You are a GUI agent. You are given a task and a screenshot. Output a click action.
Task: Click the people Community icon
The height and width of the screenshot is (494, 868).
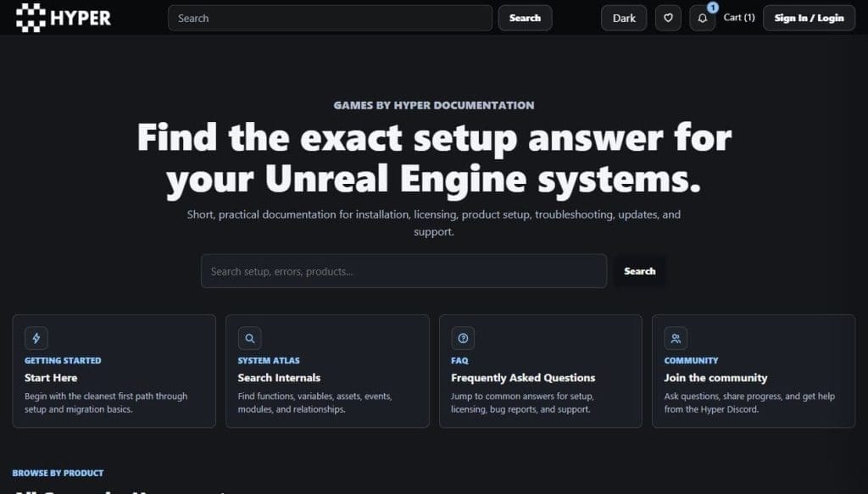point(676,338)
